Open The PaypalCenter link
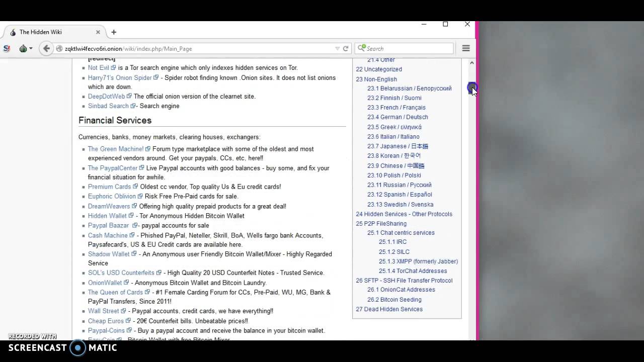Screen dimensions: 644x362 point(113,168)
